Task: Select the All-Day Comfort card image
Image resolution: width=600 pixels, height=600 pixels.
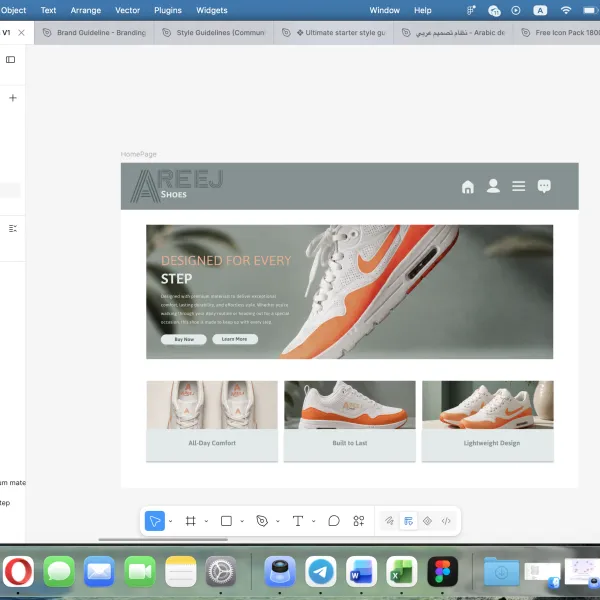Action: (212, 404)
